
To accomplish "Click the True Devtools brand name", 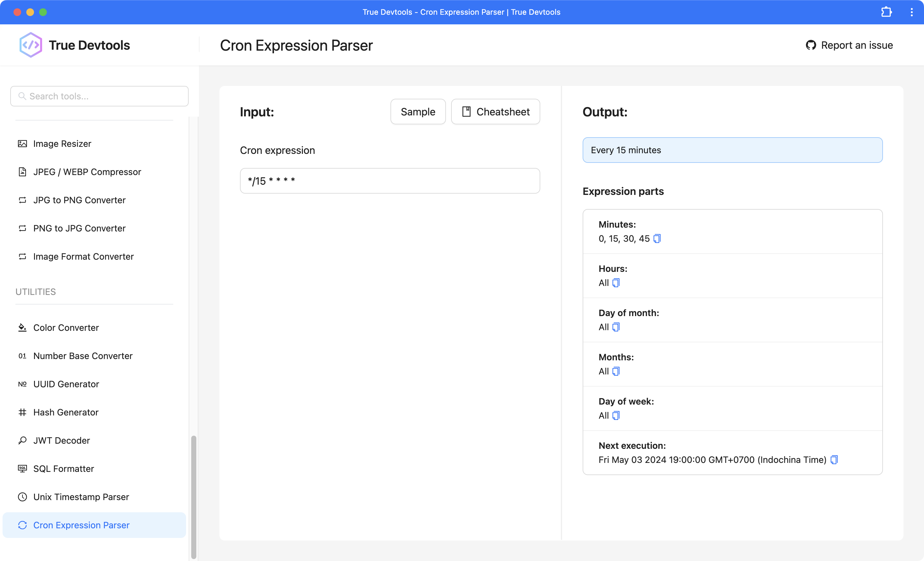I will [89, 45].
